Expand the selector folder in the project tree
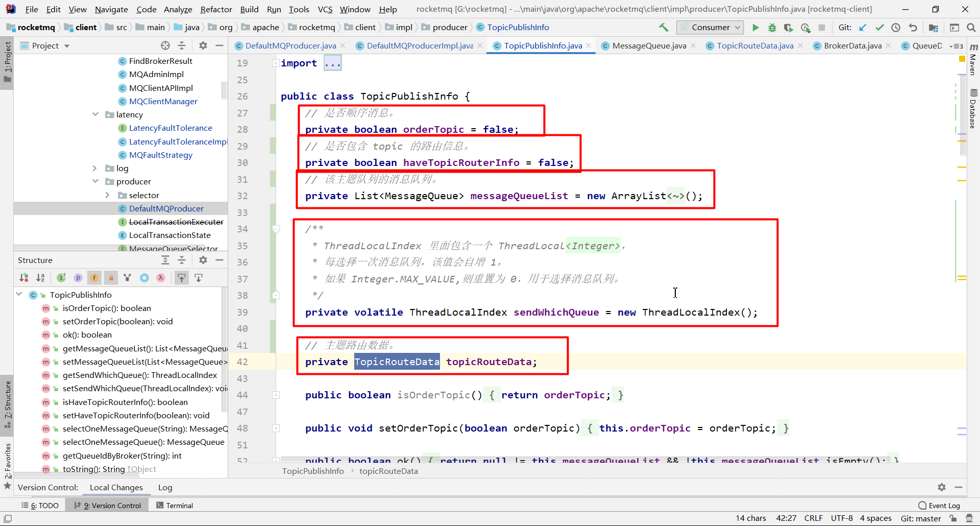980x526 pixels. [108, 195]
